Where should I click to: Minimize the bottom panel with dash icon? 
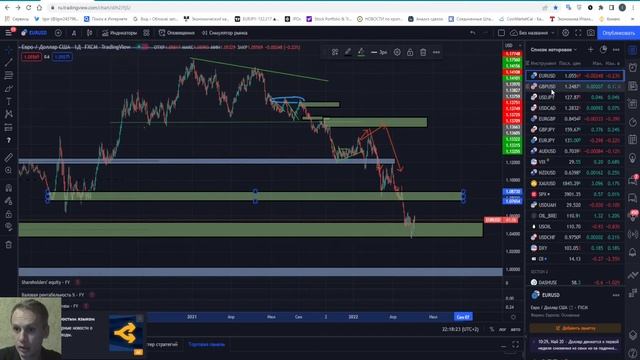[503, 345]
